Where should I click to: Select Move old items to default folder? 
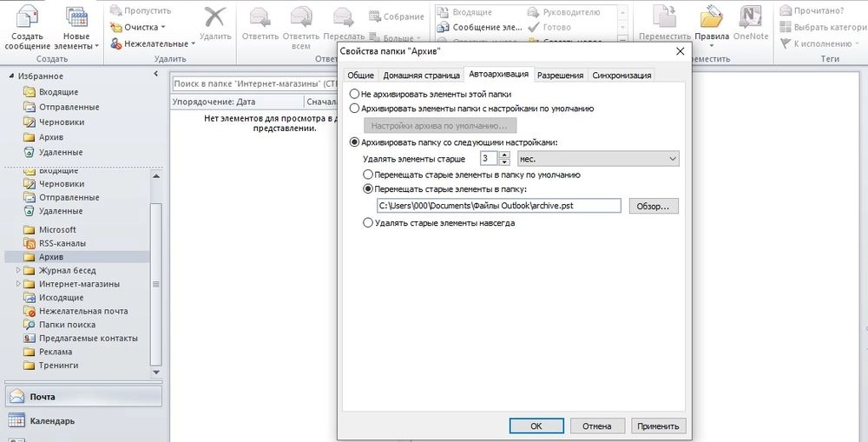367,175
